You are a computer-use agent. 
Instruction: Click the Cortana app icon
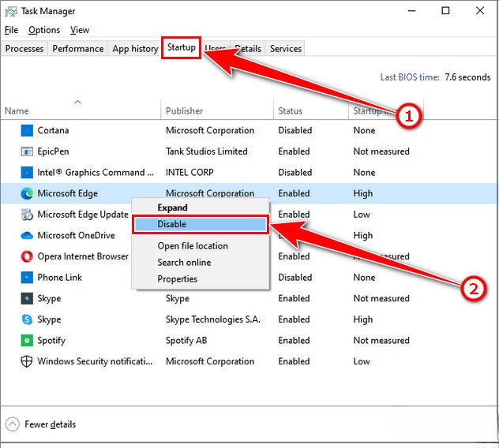pos(27,130)
